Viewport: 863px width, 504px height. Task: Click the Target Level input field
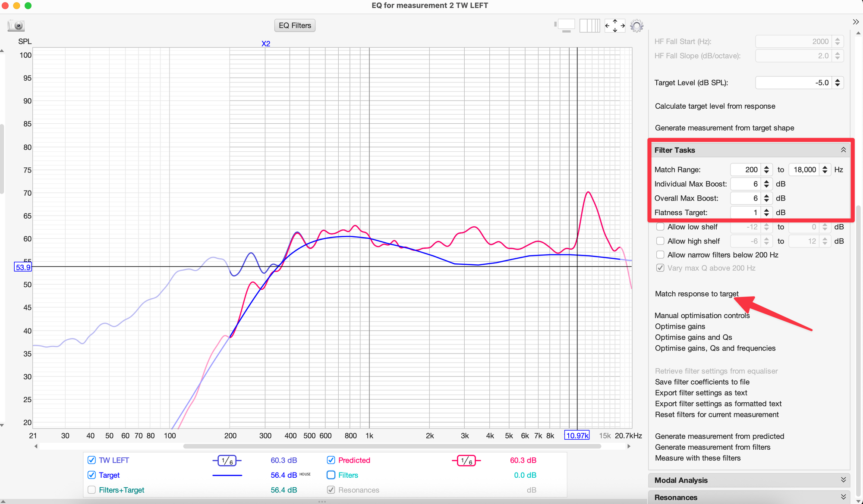click(x=793, y=83)
